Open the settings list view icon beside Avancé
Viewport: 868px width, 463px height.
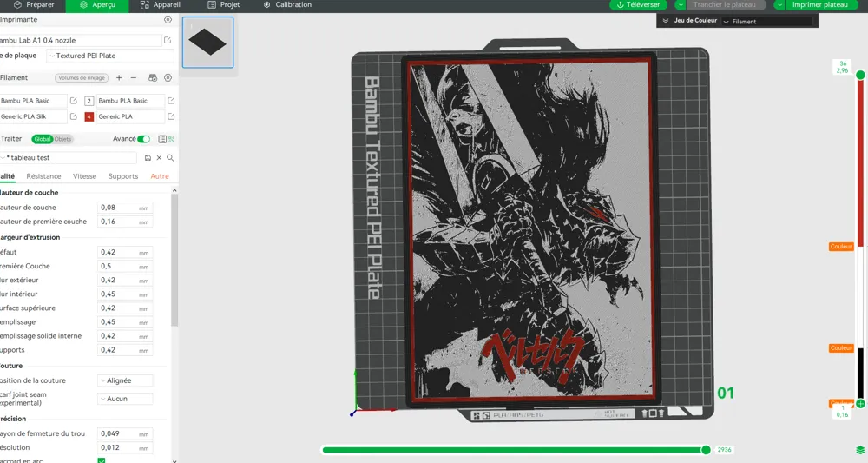(162, 139)
